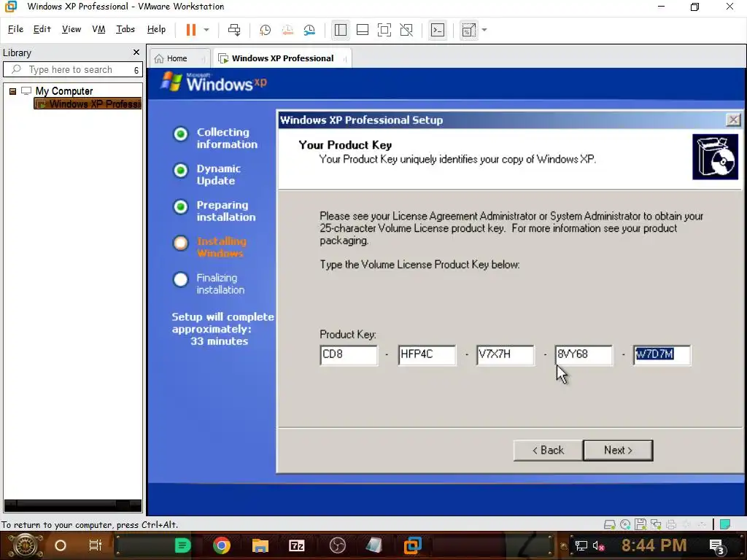This screenshot has height=560, width=747.
Task: Open the Start menu on taskbar
Action: point(24,545)
